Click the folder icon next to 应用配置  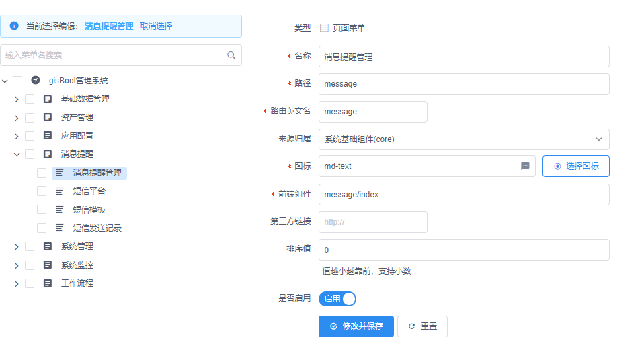[x=48, y=135]
